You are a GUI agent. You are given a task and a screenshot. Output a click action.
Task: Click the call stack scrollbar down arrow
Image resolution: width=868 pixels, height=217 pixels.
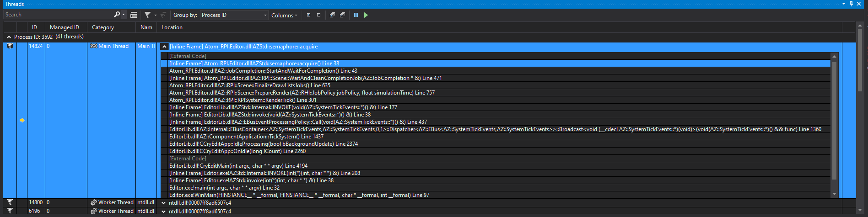coord(834,194)
